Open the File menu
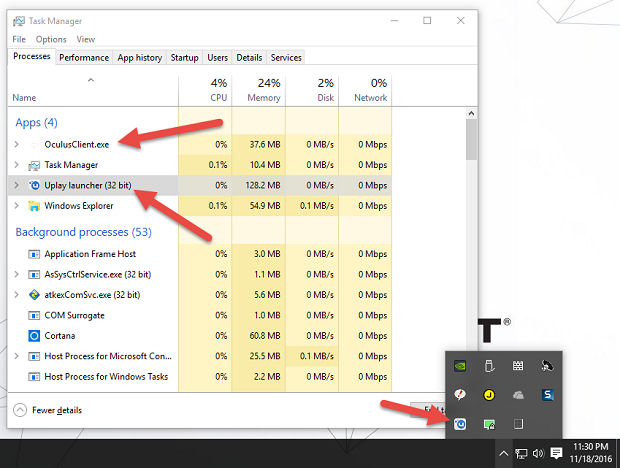Viewport: 620px width, 468px height. point(19,39)
